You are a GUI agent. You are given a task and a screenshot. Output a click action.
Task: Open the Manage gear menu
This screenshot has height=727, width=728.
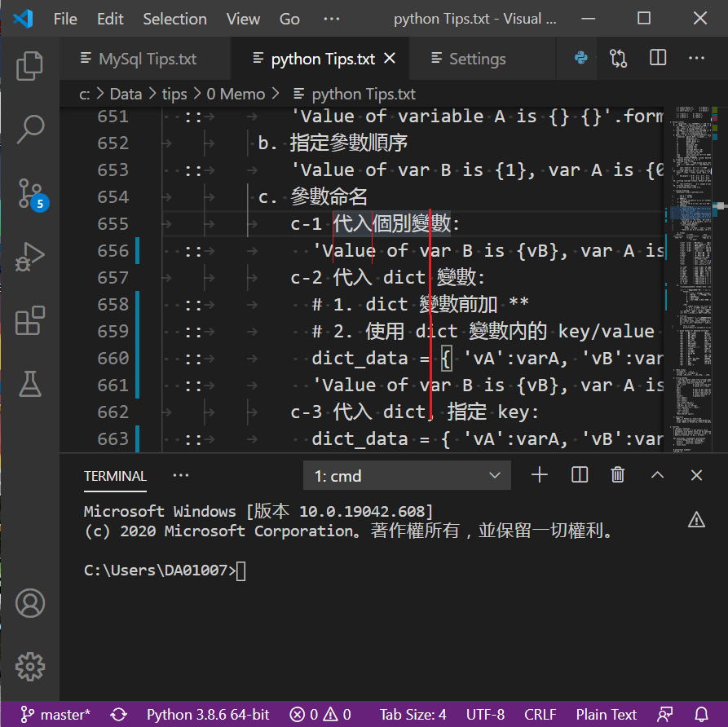pyautogui.click(x=30, y=667)
